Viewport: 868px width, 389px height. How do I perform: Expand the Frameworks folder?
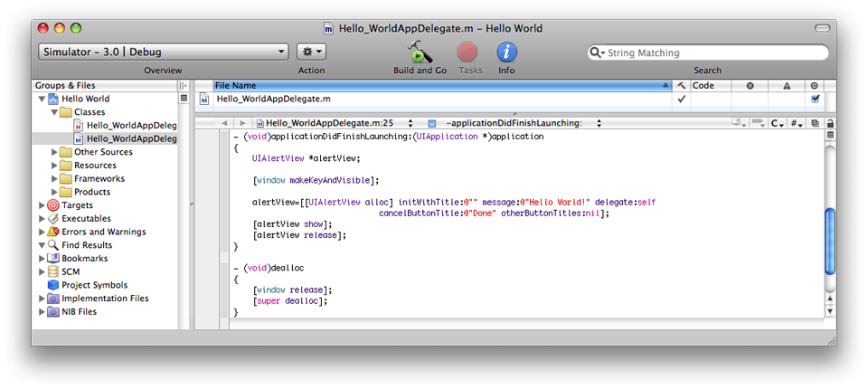click(x=54, y=178)
